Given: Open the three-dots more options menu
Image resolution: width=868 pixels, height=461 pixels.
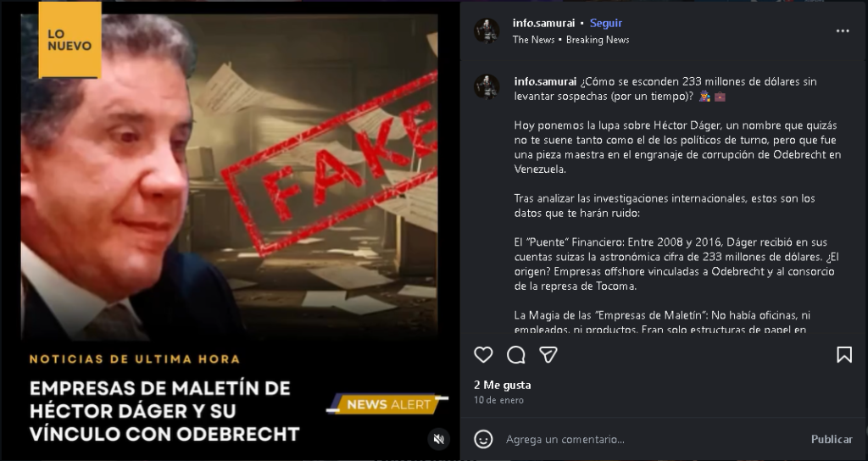Looking at the screenshot, I should tap(843, 31).
